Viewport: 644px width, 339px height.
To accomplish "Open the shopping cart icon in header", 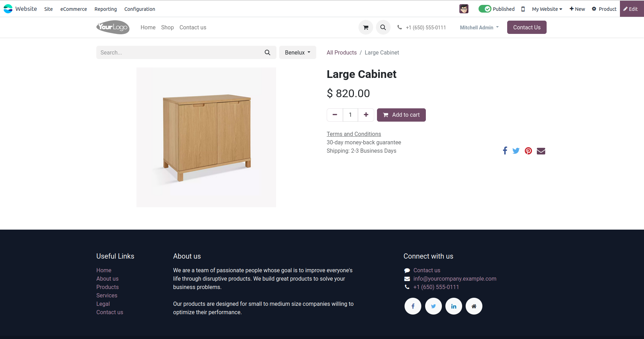I will [365, 27].
